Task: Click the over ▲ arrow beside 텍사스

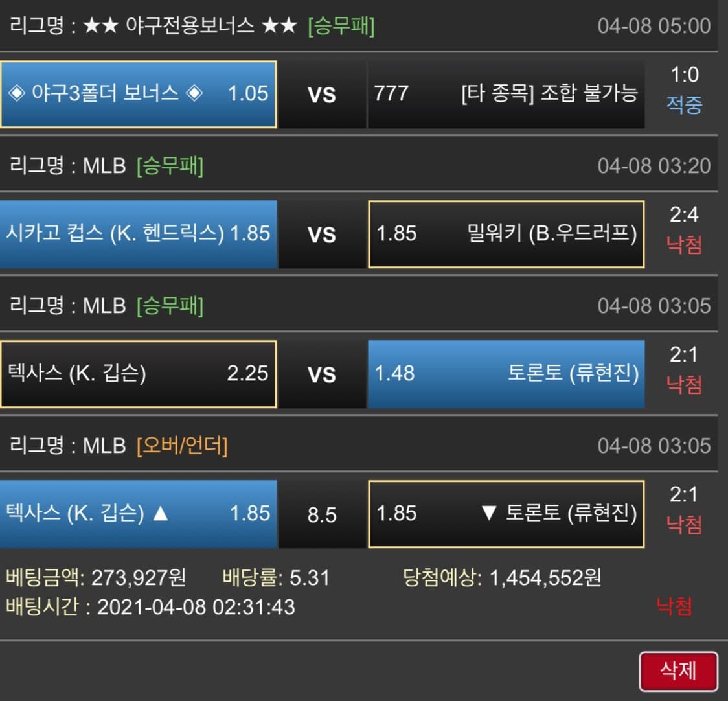Action: (x=160, y=514)
